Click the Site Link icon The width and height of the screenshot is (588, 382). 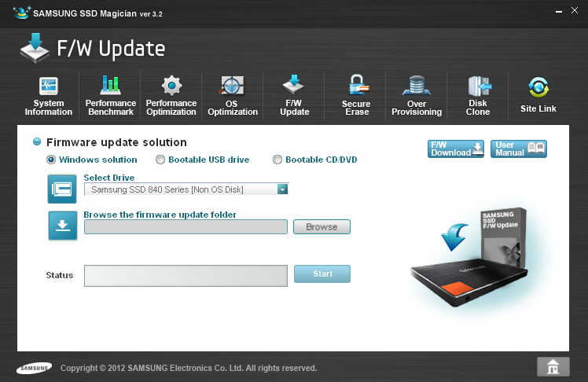pyautogui.click(x=538, y=96)
